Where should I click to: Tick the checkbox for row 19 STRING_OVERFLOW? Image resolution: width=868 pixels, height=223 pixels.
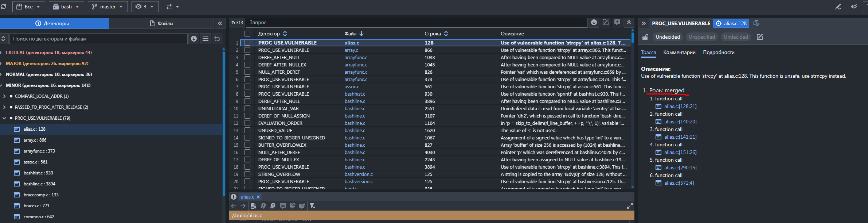(x=247, y=174)
